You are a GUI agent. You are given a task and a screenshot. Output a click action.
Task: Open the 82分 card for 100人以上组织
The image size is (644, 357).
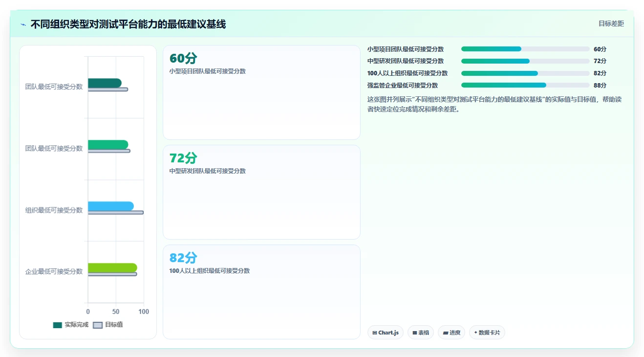coord(261,292)
